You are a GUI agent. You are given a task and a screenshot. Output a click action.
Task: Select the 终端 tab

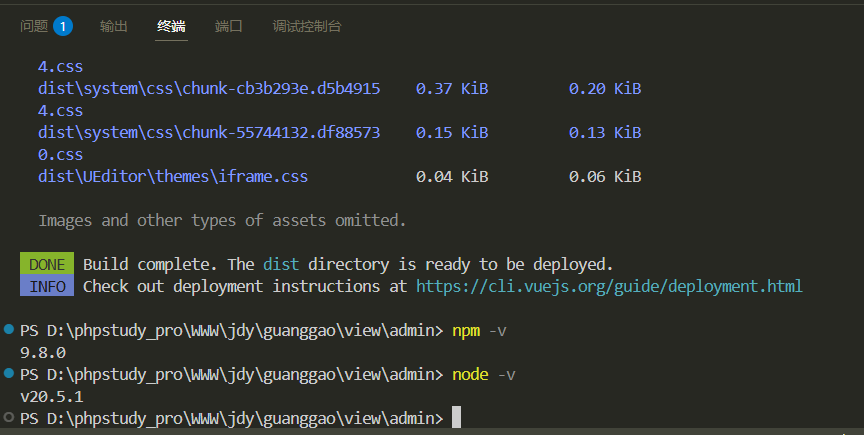click(x=171, y=26)
